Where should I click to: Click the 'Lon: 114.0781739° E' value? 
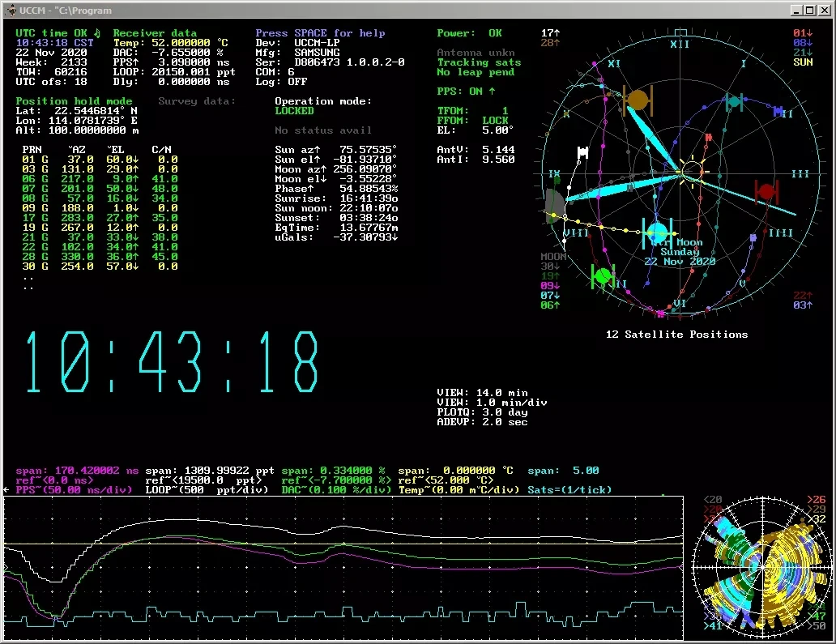(x=76, y=121)
